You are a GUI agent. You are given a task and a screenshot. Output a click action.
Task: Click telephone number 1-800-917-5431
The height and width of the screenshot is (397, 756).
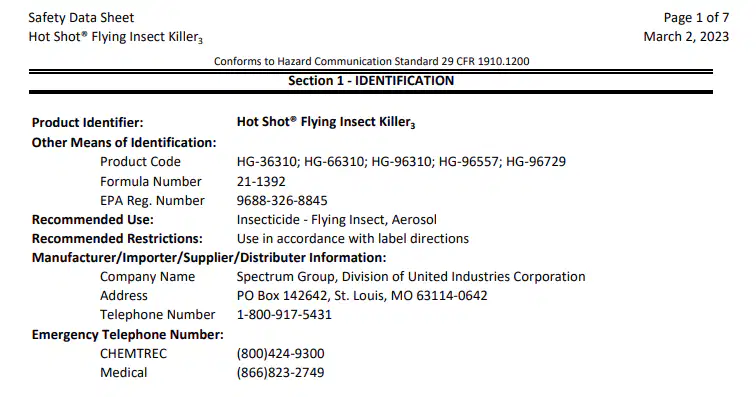click(284, 315)
